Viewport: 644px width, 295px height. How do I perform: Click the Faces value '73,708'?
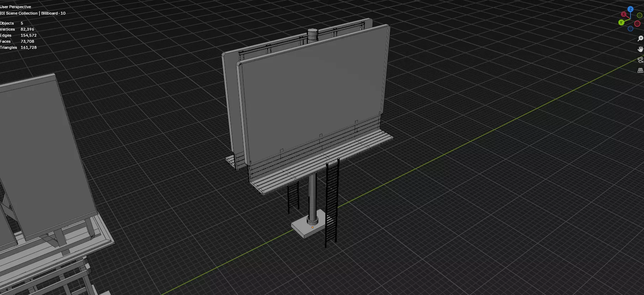27,41
